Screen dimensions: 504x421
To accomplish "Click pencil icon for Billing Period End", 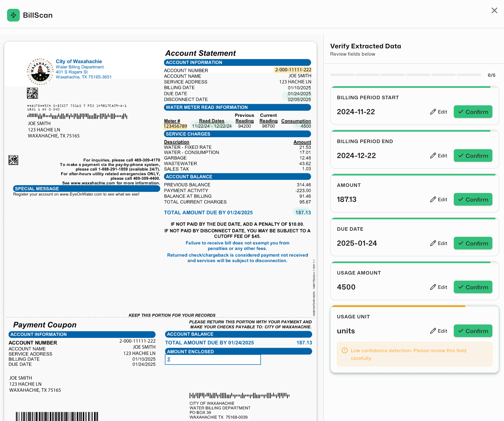I will [433, 156].
